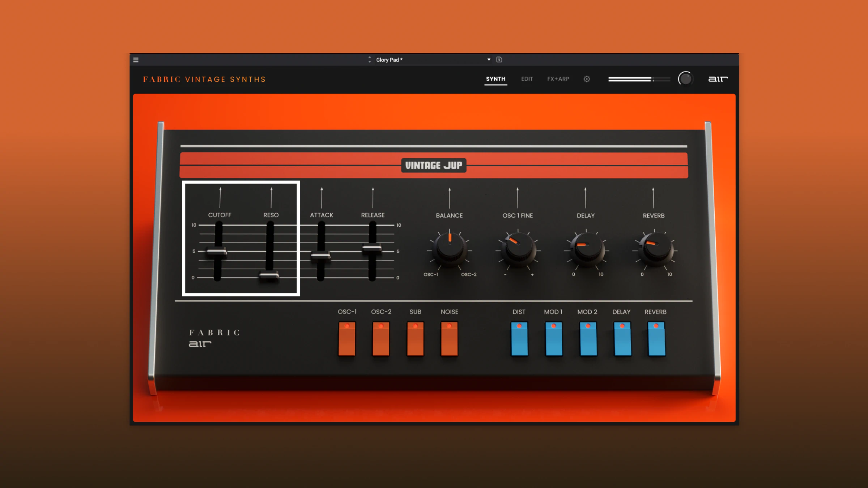Open the hamburger menu icon
The image size is (868, 488).
(x=136, y=60)
